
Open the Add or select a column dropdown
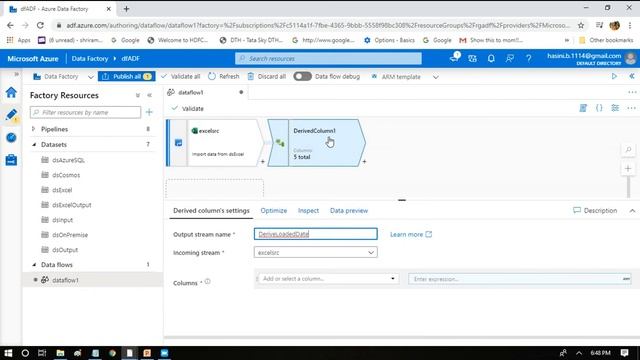pos(328,279)
